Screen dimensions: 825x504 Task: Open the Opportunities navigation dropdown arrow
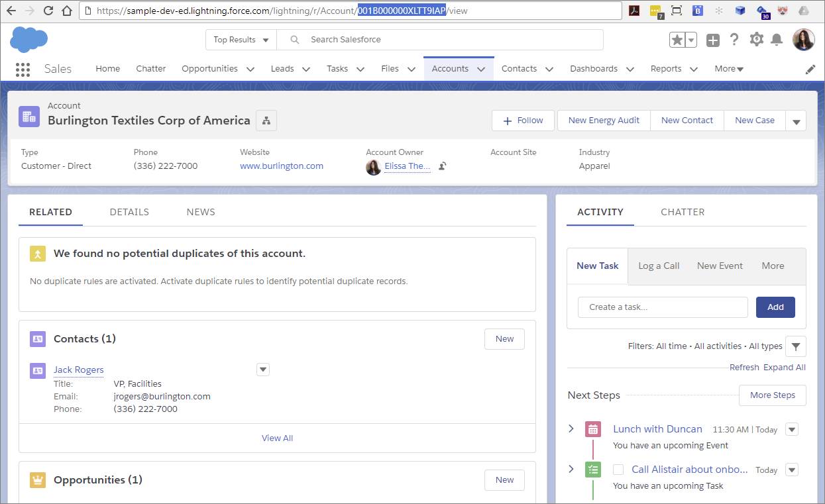[250, 68]
